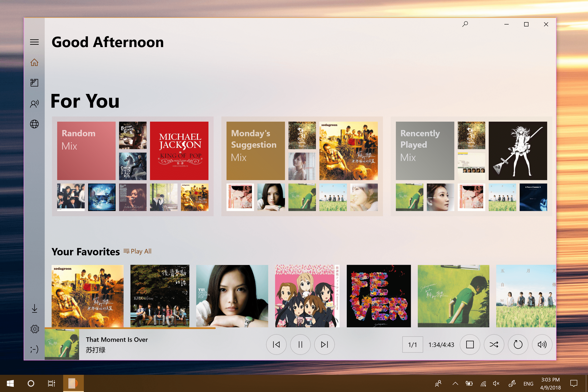Go to the Home page icon
Screen dimensions: 588x392
[x=34, y=62]
